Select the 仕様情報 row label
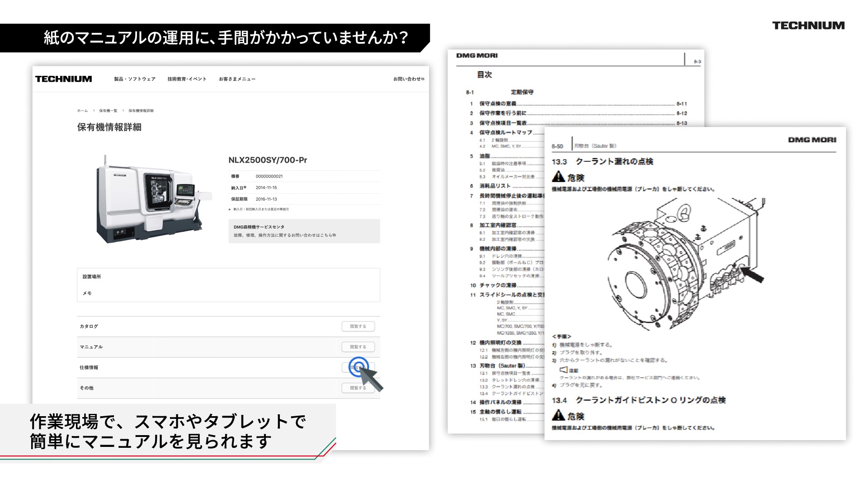 coord(89,367)
